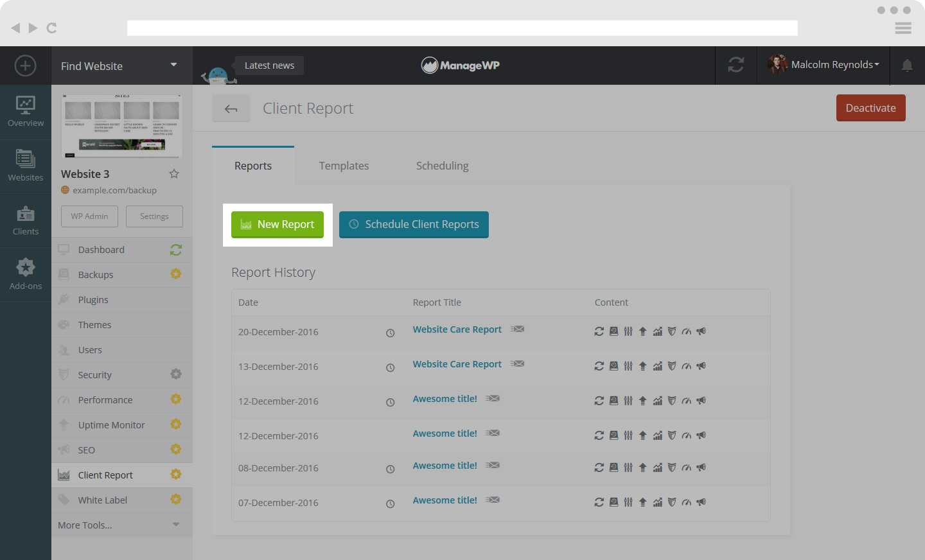Screen dimensions: 925x560
Task: Click the megaphone content icon in 20-December row
Action: [701, 331]
